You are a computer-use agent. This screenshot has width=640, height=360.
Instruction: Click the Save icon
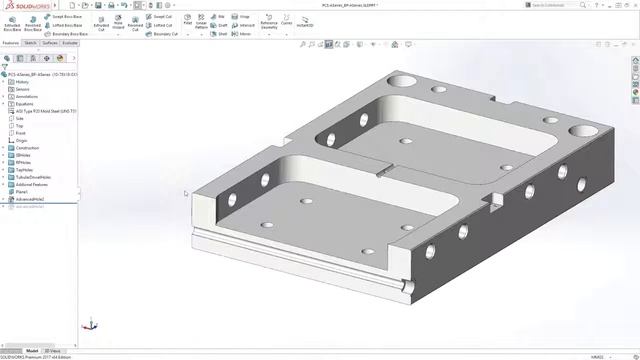pos(98,5)
